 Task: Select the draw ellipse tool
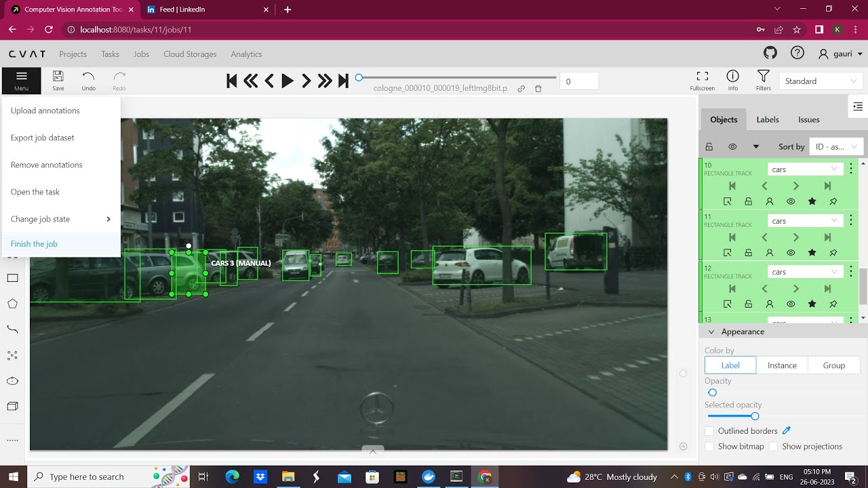pyautogui.click(x=12, y=381)
